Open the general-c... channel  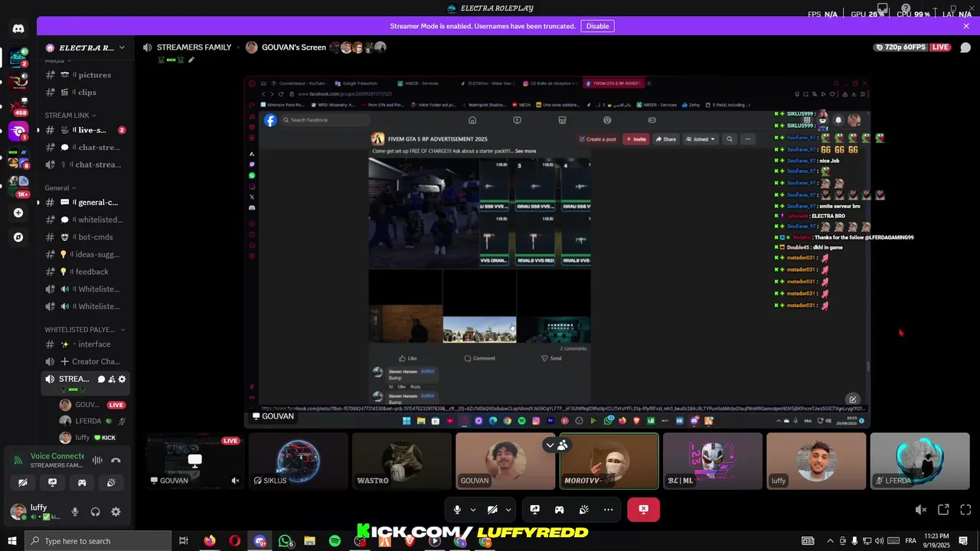coord(86,203)
